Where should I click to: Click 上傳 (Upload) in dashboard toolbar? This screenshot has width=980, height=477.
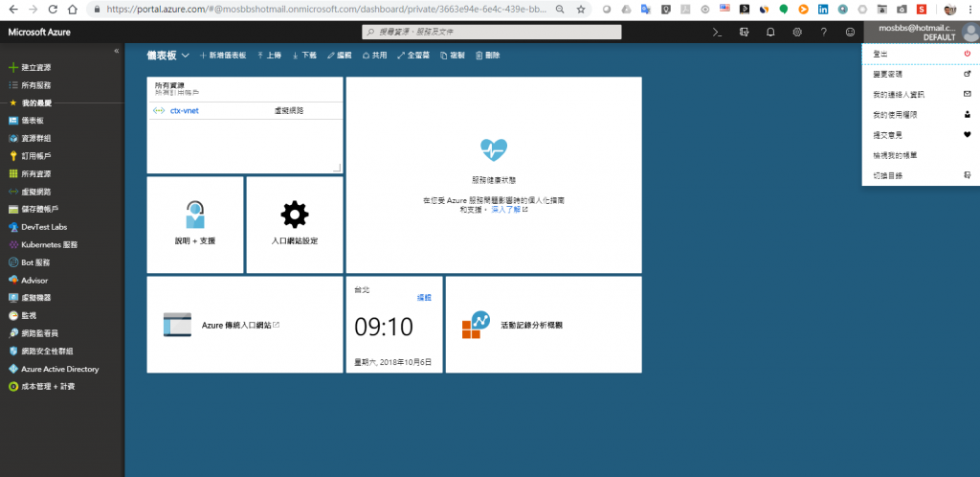[269, 56]
